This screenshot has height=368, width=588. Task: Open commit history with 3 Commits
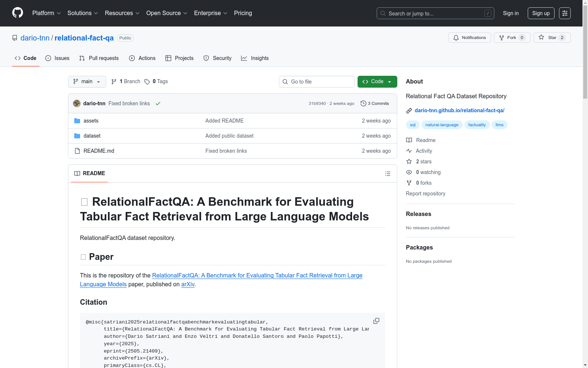(375, 103)
